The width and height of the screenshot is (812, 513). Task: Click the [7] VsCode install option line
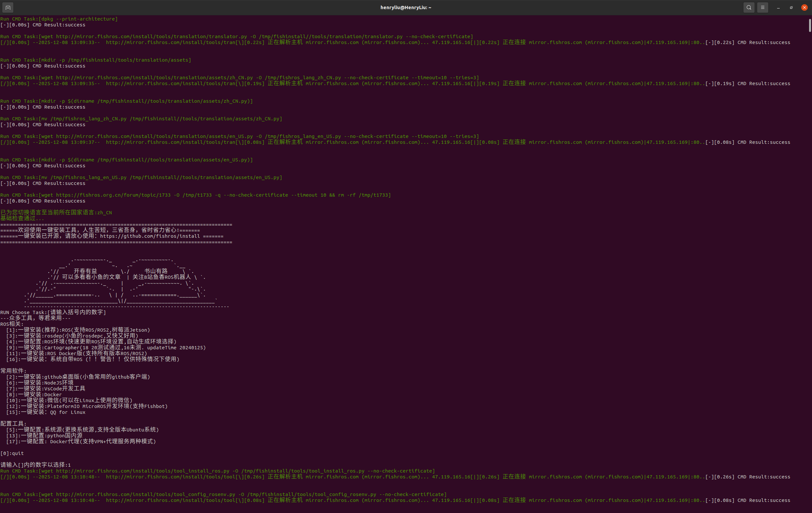point(45,389)
